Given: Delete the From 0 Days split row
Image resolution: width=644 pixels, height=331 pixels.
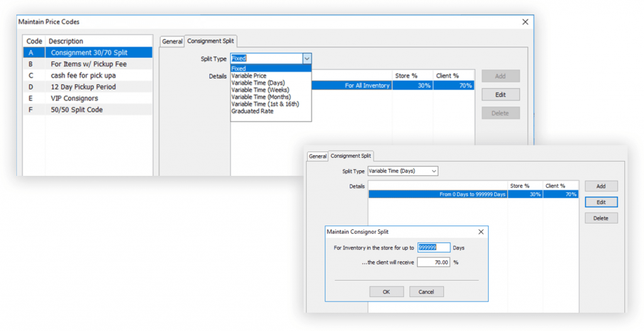Looking at the screenshot, I should (601, 218).
